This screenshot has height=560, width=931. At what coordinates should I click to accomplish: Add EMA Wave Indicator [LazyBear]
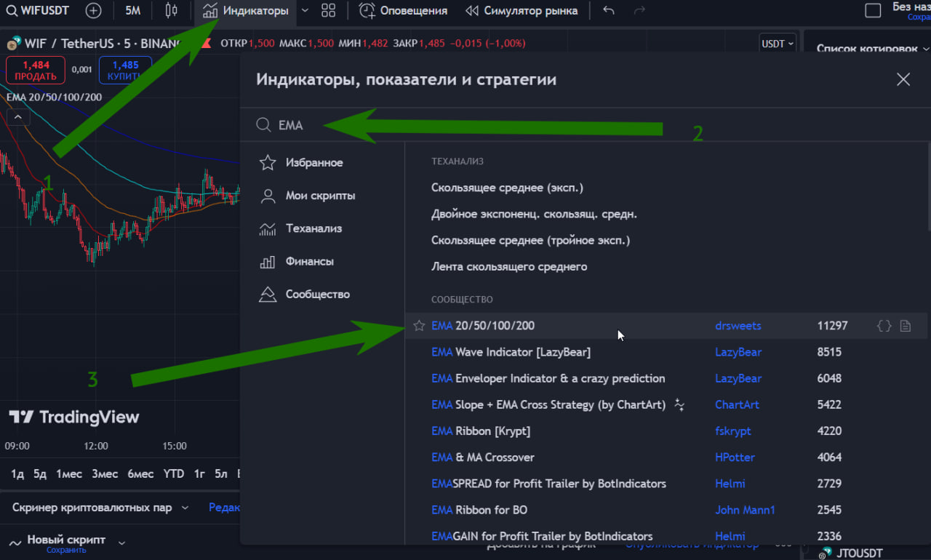point(511,352)
